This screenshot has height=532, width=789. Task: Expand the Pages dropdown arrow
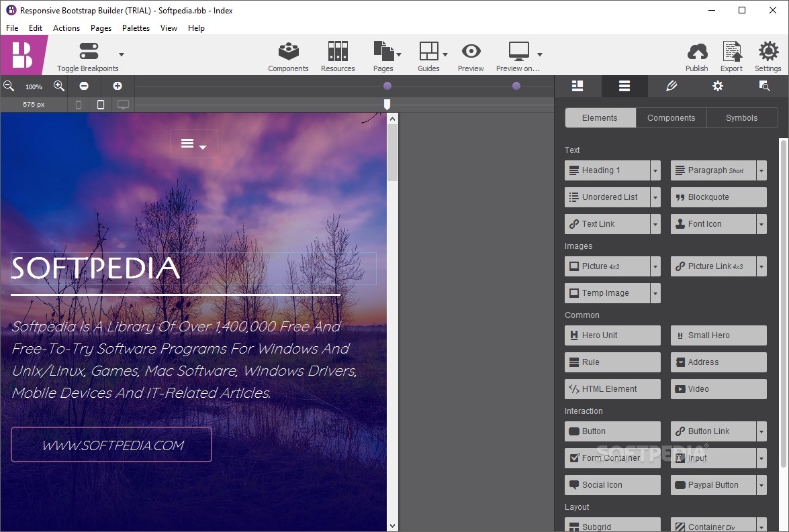399,54
